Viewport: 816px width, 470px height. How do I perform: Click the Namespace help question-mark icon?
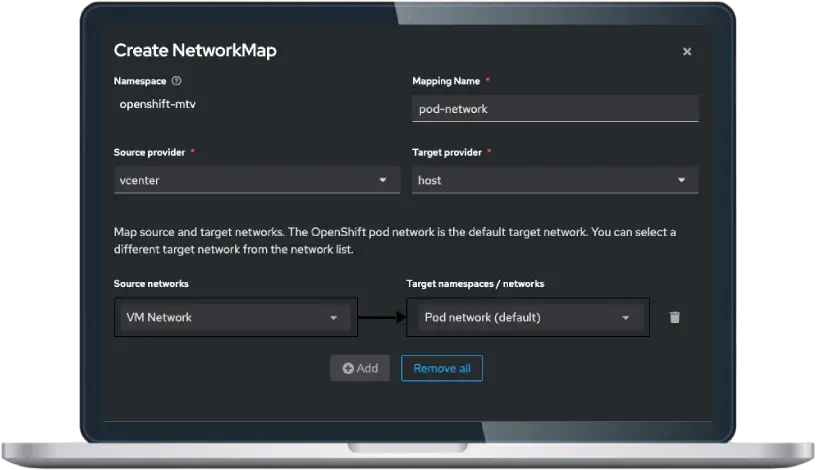click(176, 81)
